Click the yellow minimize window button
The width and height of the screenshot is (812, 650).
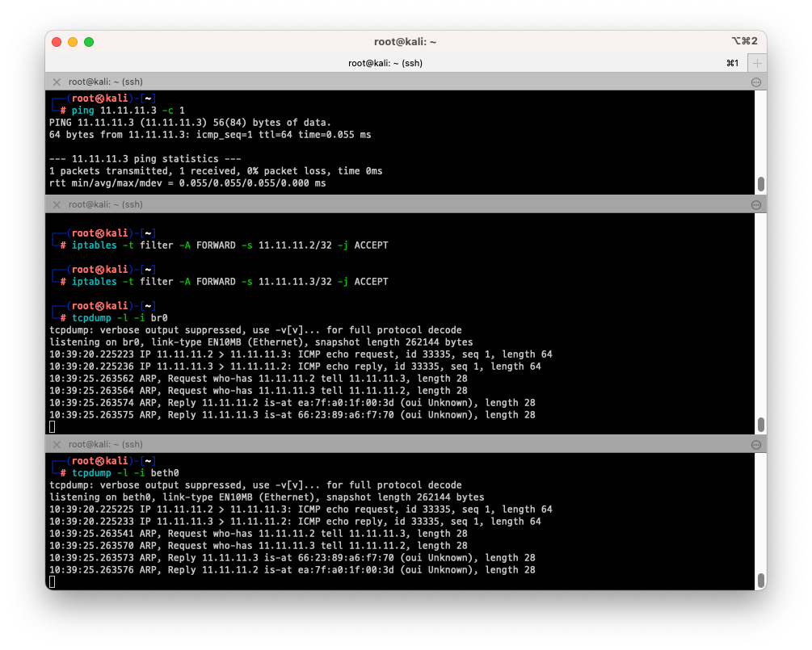pyautogui.click(x=73, y=42)
